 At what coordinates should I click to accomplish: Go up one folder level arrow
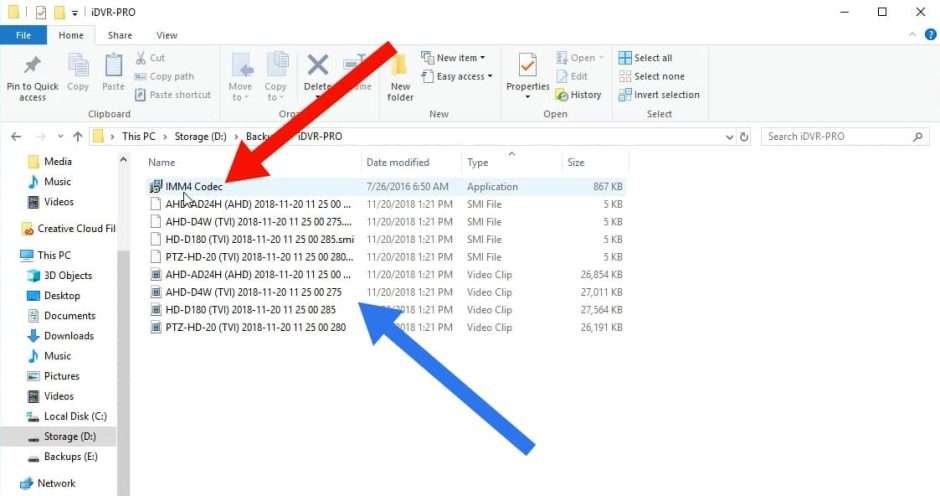pyautogui.click(x=78, y=137)
